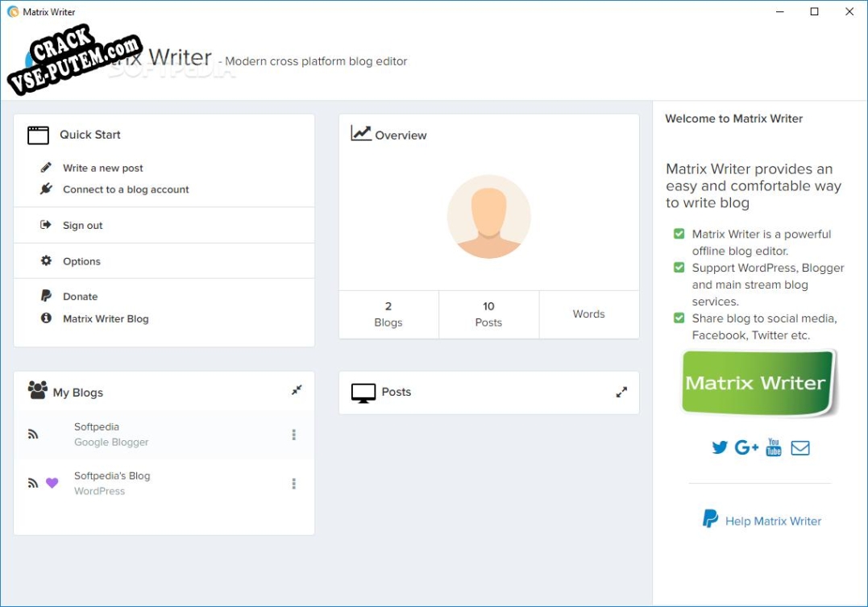The width and height of the screenshot is (868, 607).
Task: Expand the Posts panel
Action: 621,392
